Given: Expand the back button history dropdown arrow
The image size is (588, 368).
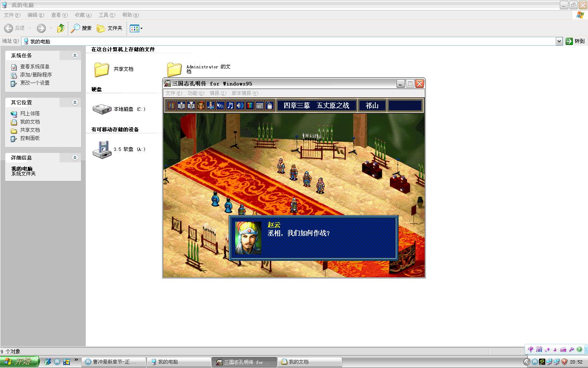Looking at the screenshot, I should [x=30, y=28].
